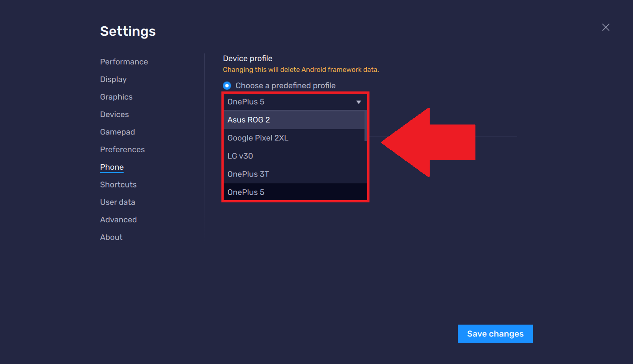Open the Graphics settings tab
This screenshot has width=633, height=364.
[x=116, y=96]
